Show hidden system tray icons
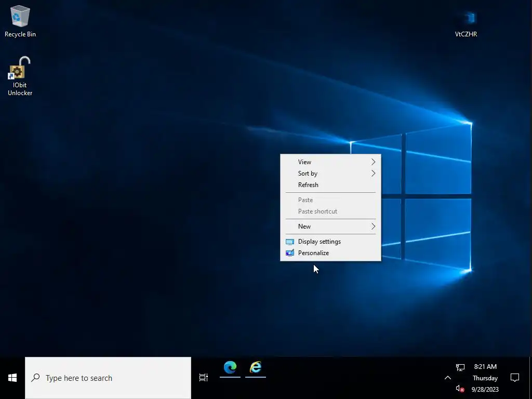 tap(447, 378)
